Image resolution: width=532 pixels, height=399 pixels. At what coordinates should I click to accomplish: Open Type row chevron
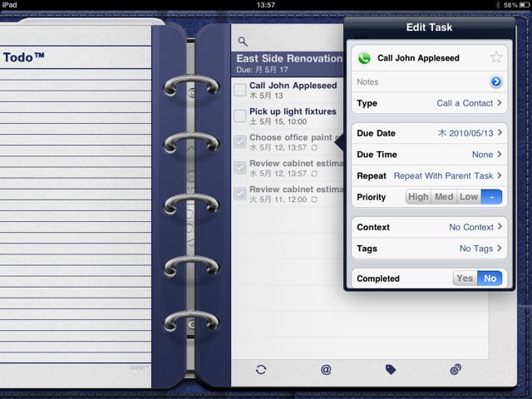click(x=500, y=103)
